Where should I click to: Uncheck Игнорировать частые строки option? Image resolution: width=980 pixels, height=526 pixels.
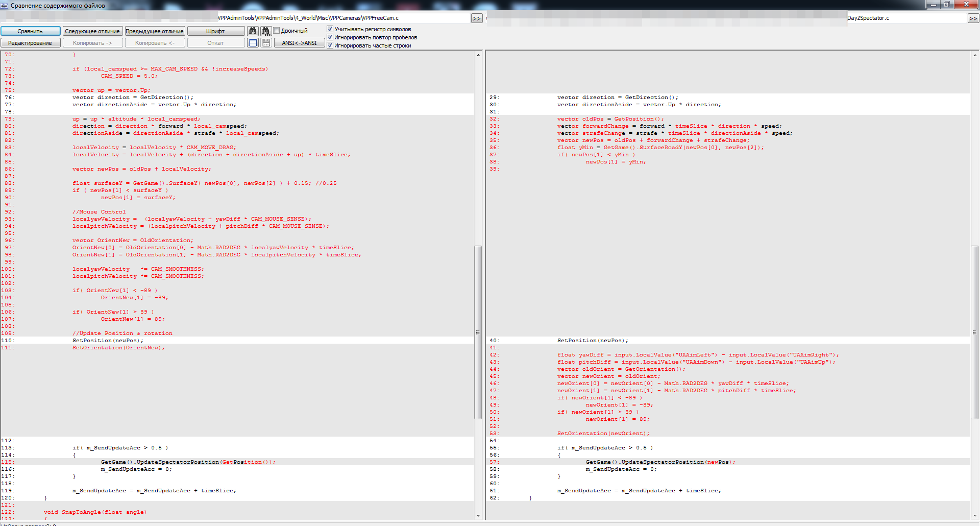point(330,45)
